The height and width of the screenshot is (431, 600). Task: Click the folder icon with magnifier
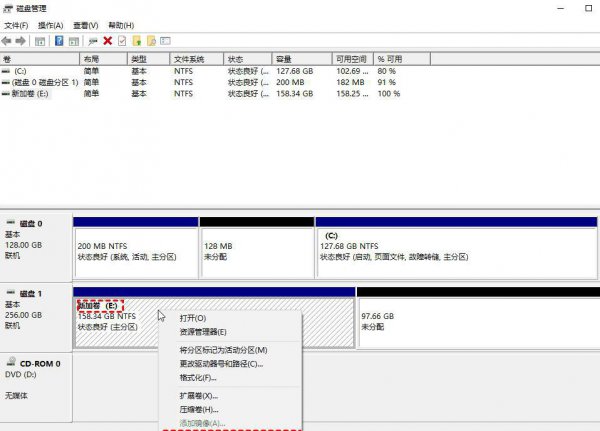pyautogui.click(x=152, y=41)
